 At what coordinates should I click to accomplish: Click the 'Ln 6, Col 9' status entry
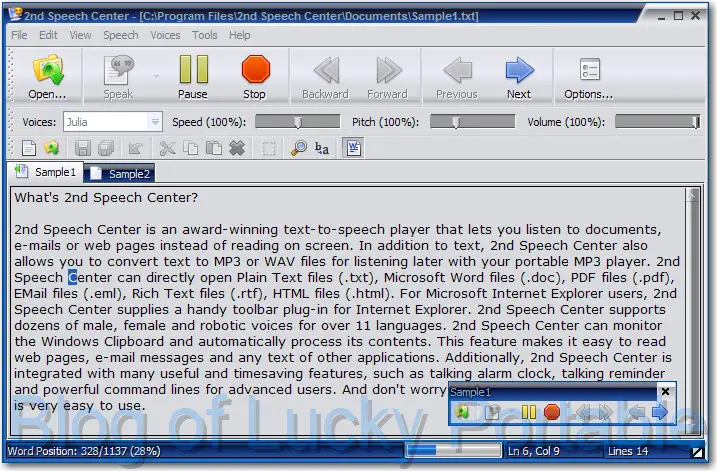point(534,451)
